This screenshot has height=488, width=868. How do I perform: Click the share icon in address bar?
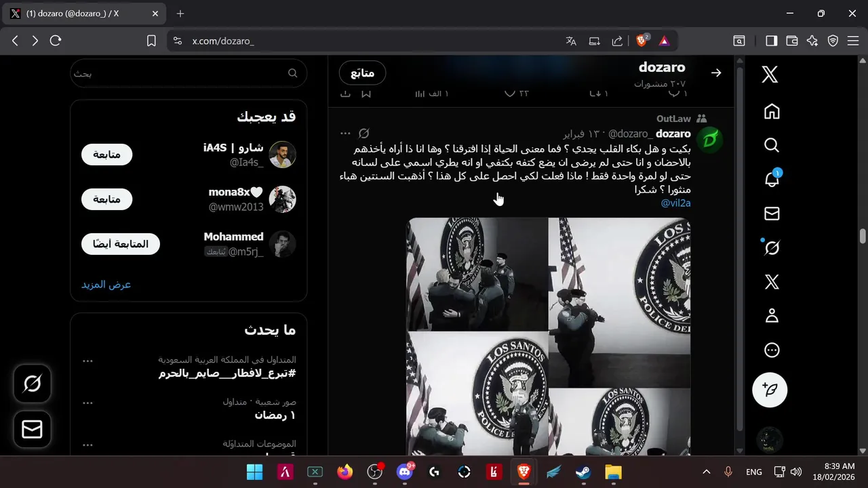point(617,41)
